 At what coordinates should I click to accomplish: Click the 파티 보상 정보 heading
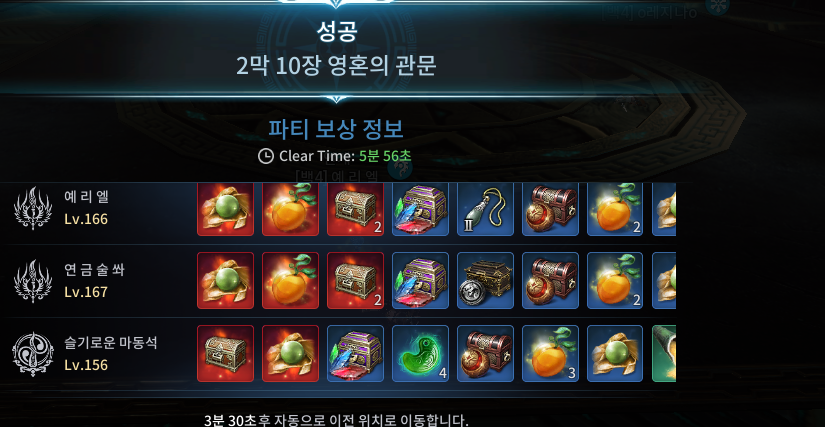click(x=336, y=129)
